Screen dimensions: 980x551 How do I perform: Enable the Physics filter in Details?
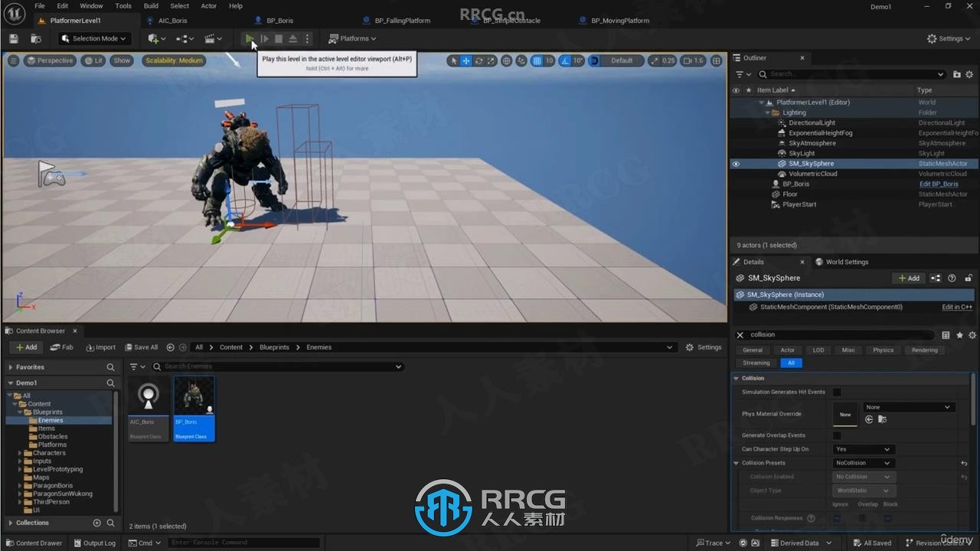(x=883, y=350)
